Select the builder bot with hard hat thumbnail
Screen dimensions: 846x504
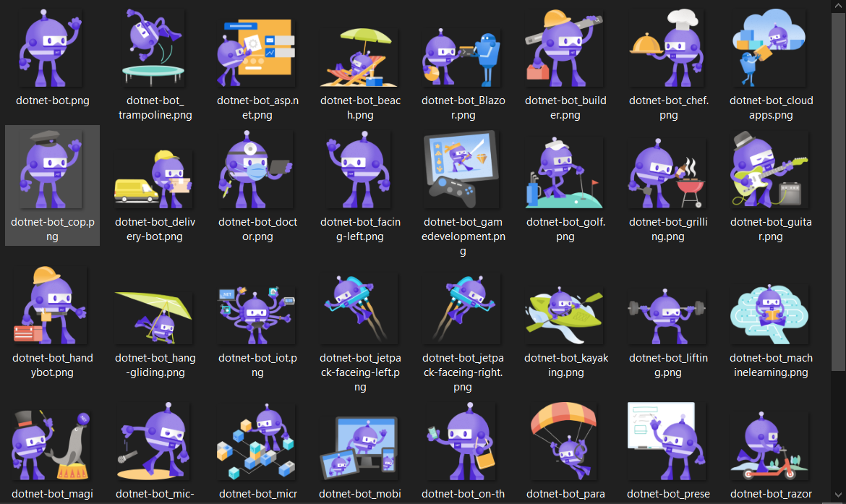tap(564, 48)
